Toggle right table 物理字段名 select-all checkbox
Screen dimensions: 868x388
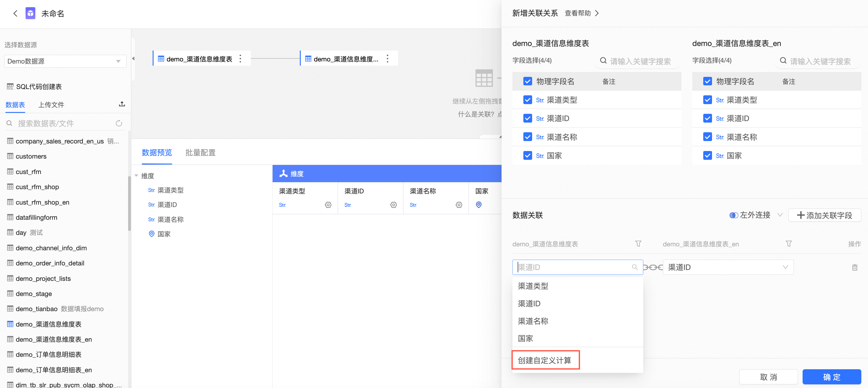point(707,81)
